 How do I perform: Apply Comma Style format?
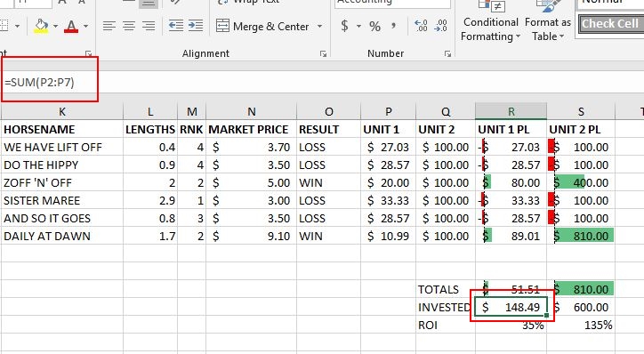pyautogui.click(x=393, y=27)
